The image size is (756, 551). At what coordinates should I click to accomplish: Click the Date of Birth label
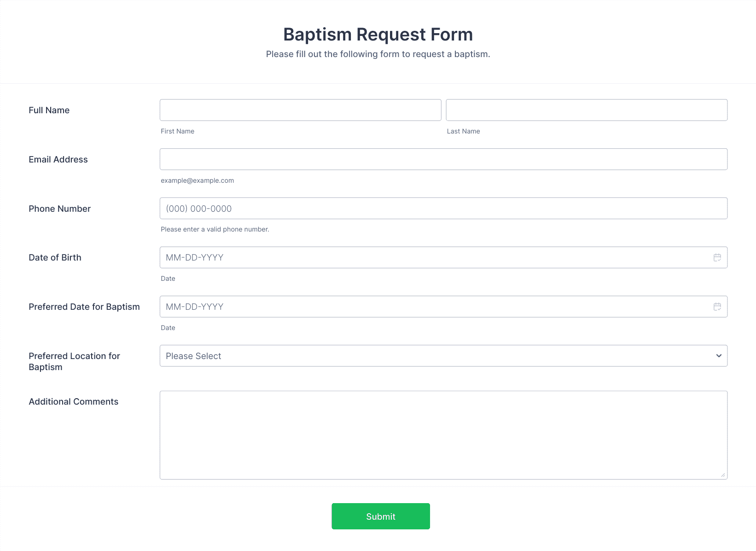pos(55,257)
